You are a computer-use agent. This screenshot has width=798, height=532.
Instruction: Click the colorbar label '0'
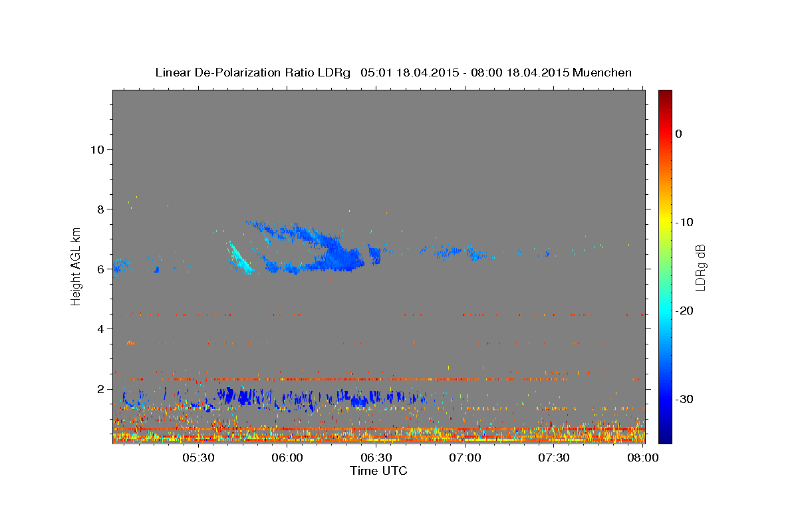click(x=679, y=134)
